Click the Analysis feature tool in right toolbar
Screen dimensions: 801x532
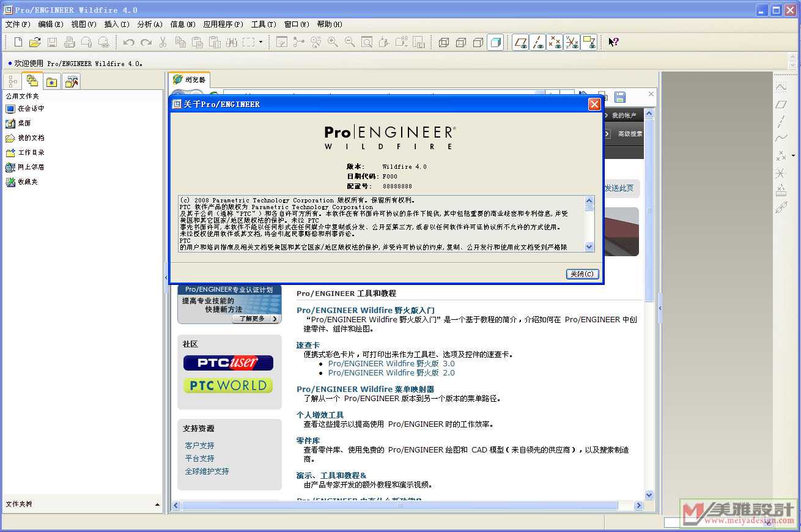tap(781, 191)
